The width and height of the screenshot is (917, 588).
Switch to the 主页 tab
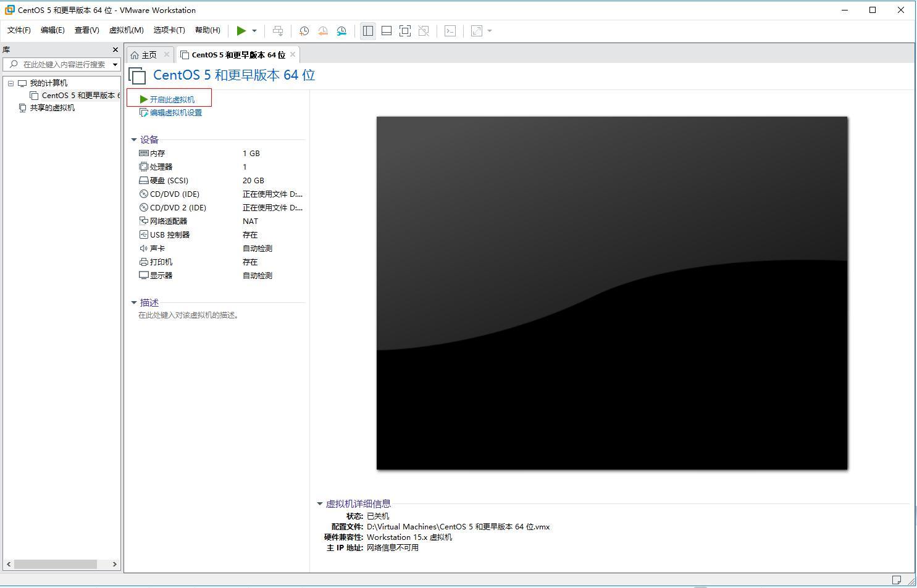point(148,54)
